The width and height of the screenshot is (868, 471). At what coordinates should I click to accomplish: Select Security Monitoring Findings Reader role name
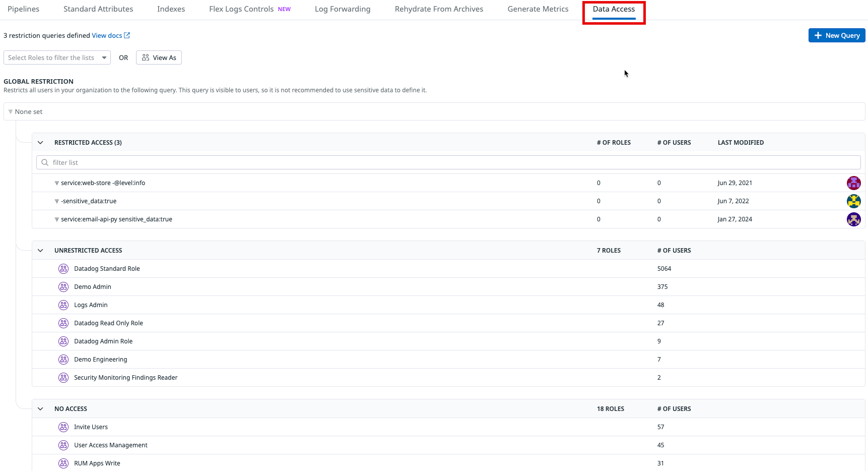(126, 378)
